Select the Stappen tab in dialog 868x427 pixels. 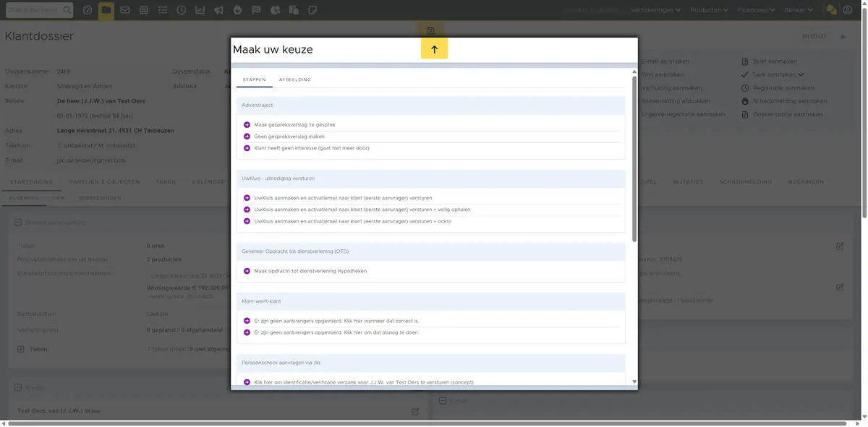pos(254,79)
